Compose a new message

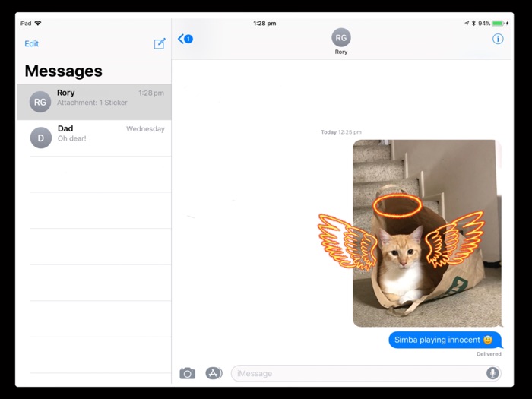point(160,43)
